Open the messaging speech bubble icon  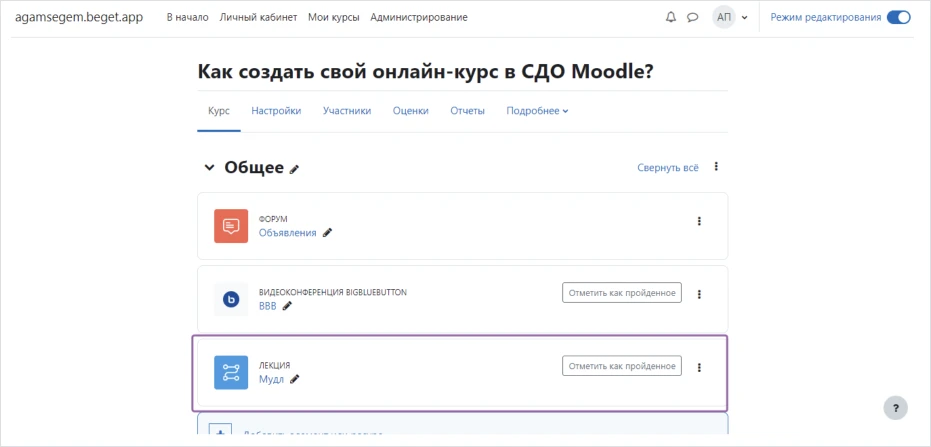(x=692, y=17)
